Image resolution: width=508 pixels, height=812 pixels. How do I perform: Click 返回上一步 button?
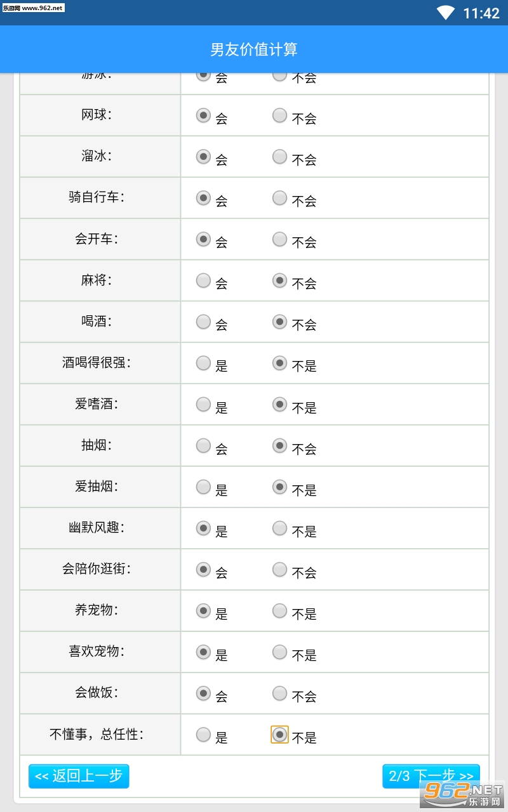click(x=79, y=776)
